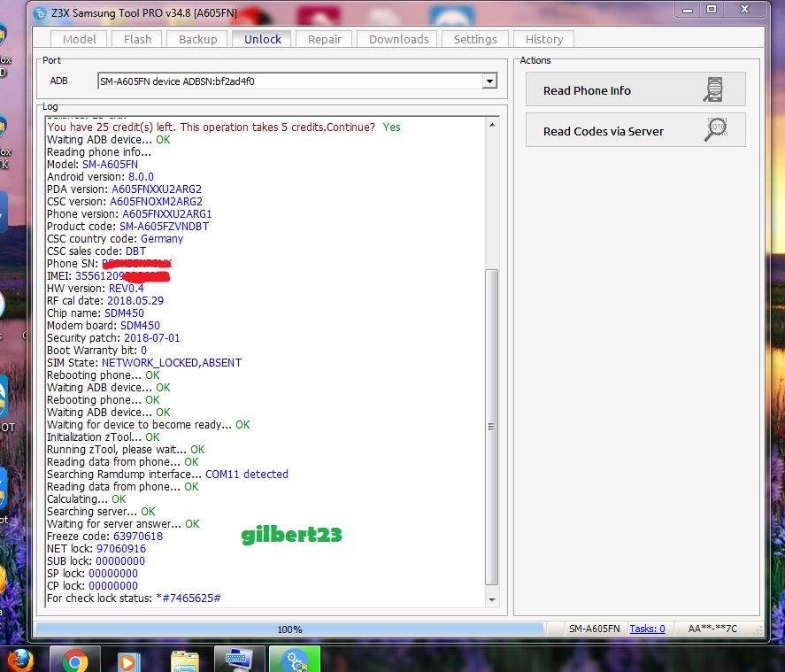Open the file explorer taskbar icon
785x672 pixels.
(x=185, y=661)
